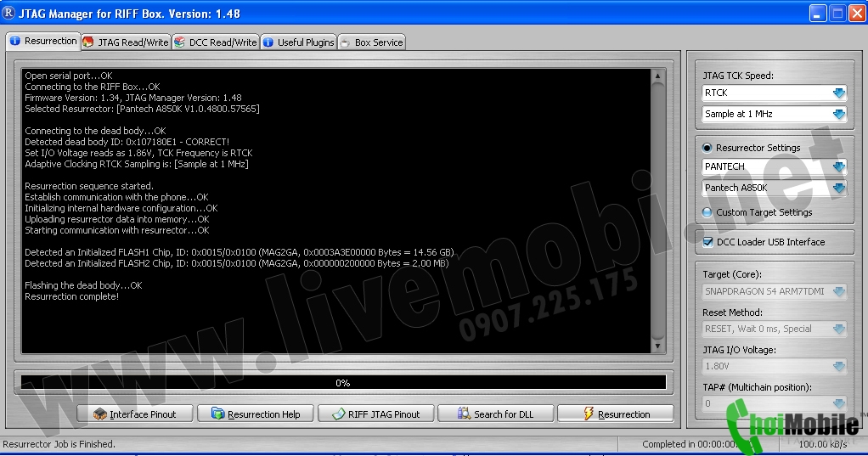The image size is (868, 456).
Task: Switch to the DCC Read/Write tab
Action: pos(216,42)
